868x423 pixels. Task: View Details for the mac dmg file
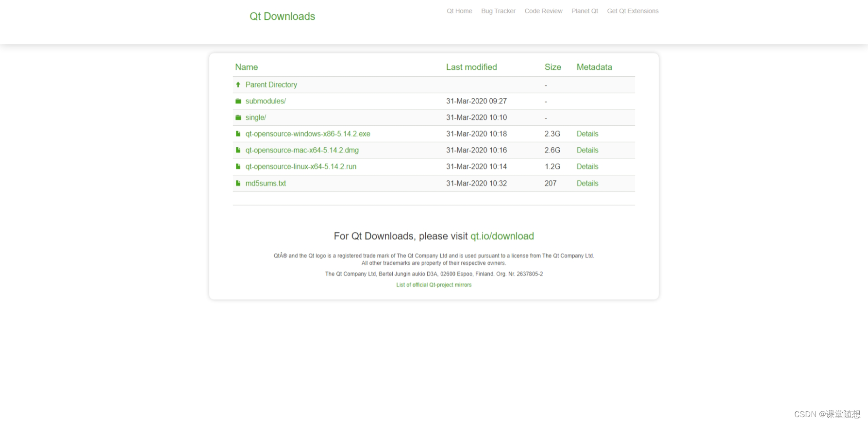tap(587, 150)
